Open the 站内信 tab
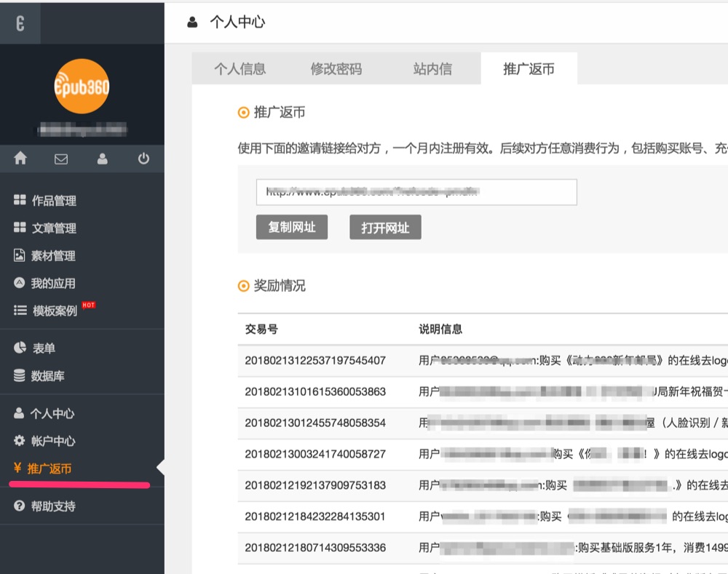728x574 pixels. pos(432,69)
